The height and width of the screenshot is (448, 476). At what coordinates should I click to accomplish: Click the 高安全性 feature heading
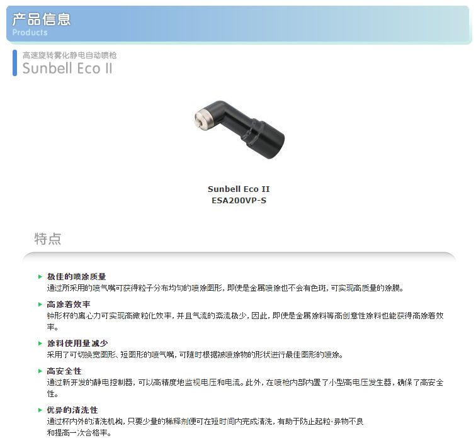[64, 371]
